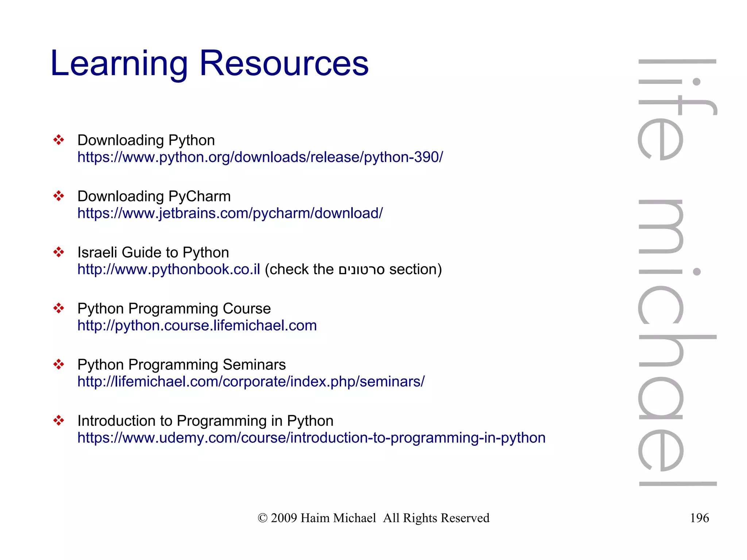This screenshot has height=560, width=747.
Task: Click the bullet beside Introduction to Programming
Action: click(x=58, y=421)
